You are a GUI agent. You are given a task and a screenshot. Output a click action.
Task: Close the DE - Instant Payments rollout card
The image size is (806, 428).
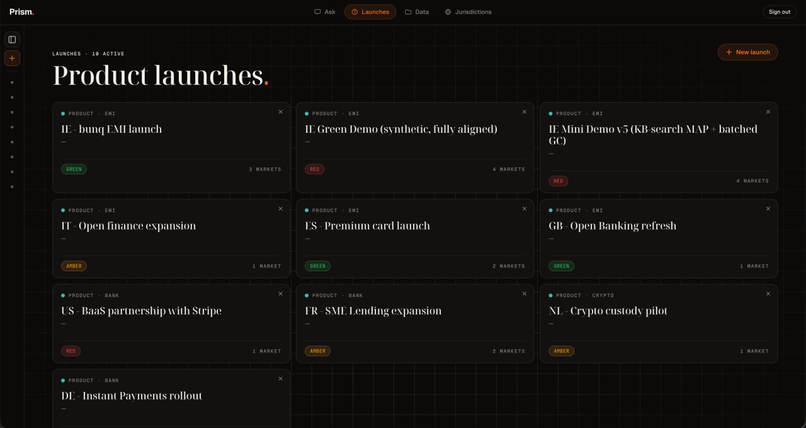pos(281,379)
